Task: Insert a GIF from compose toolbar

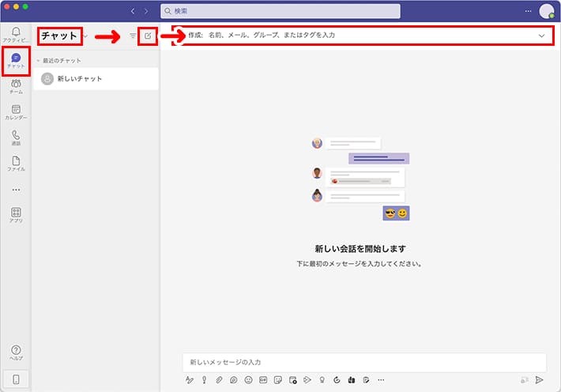Action: [263, 380]
